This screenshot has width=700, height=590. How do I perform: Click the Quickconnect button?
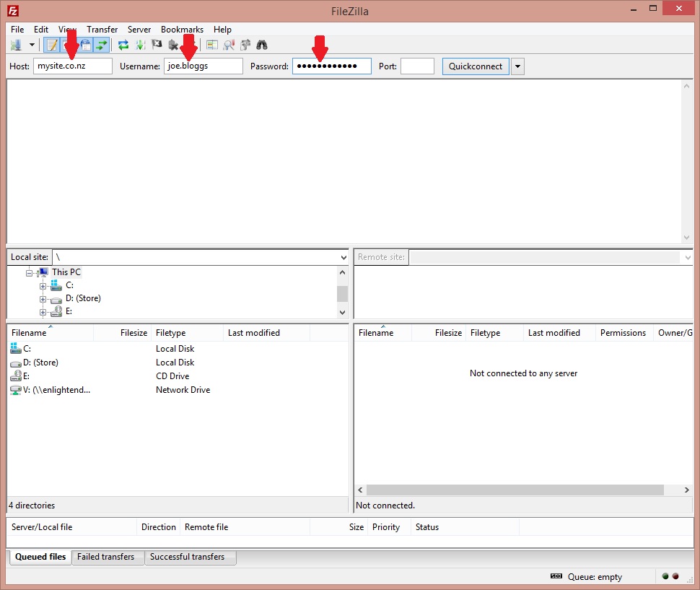[x=476, y=66]
